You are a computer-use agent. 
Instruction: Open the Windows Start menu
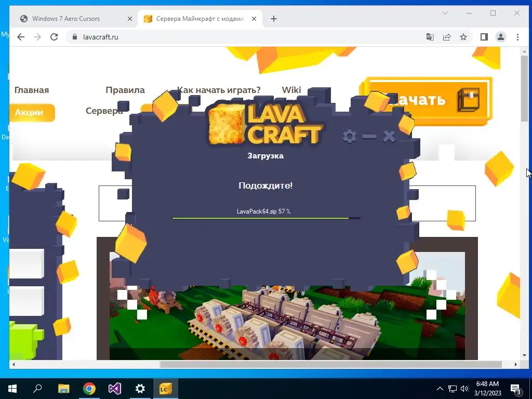click(x=12, y=389)
